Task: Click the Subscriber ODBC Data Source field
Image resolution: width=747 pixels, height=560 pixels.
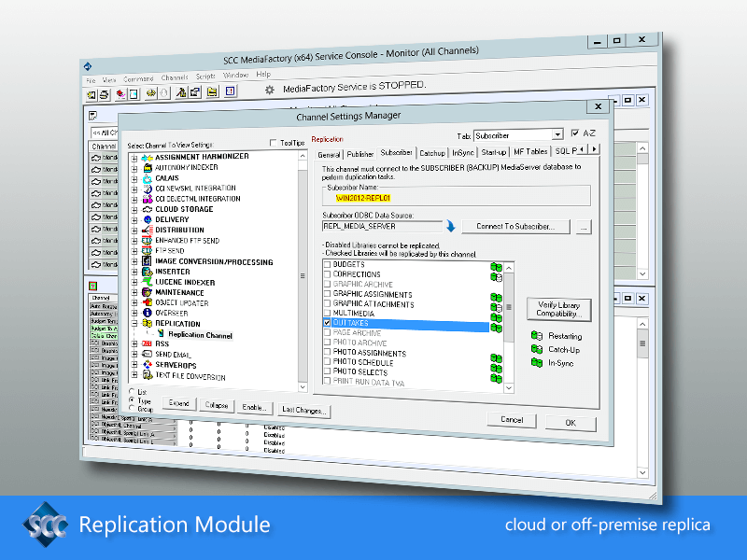Action: [x=382, y=226]
